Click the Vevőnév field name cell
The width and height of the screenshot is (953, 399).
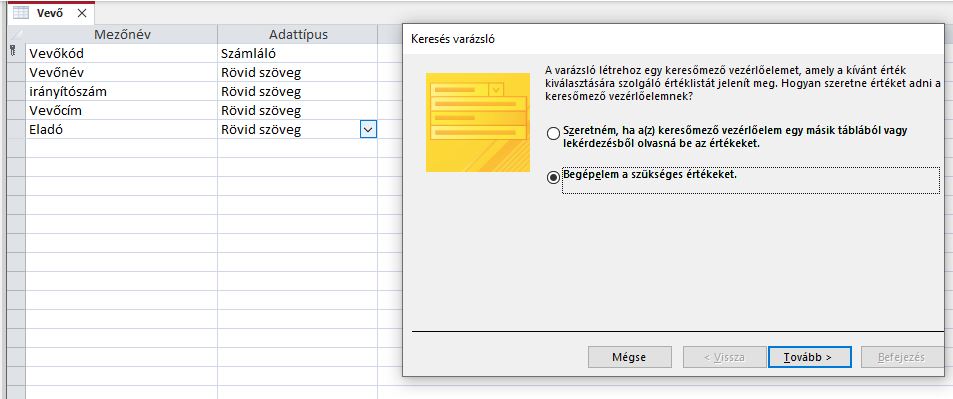[122, 72]
